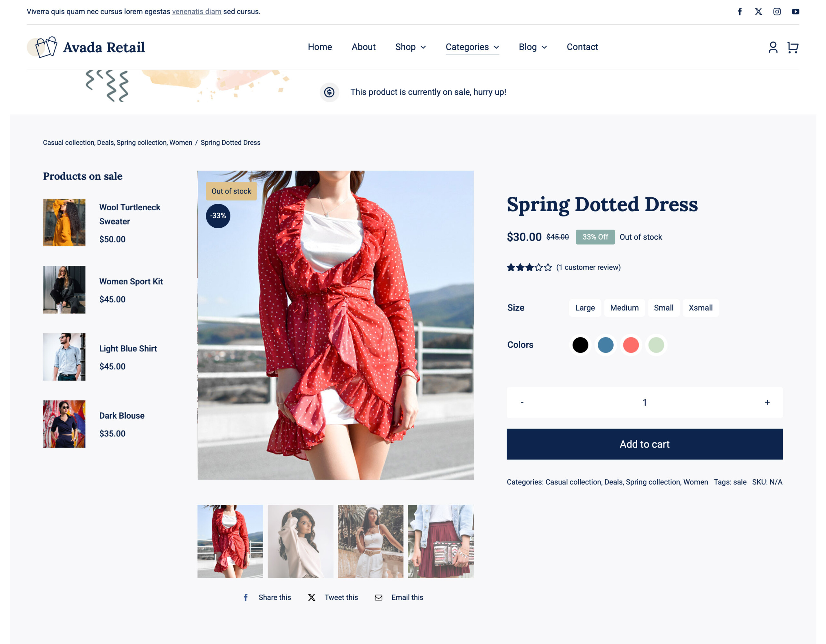Go to the Home menu item
This screenshot has height=644, width=826.
coord(319,47)
